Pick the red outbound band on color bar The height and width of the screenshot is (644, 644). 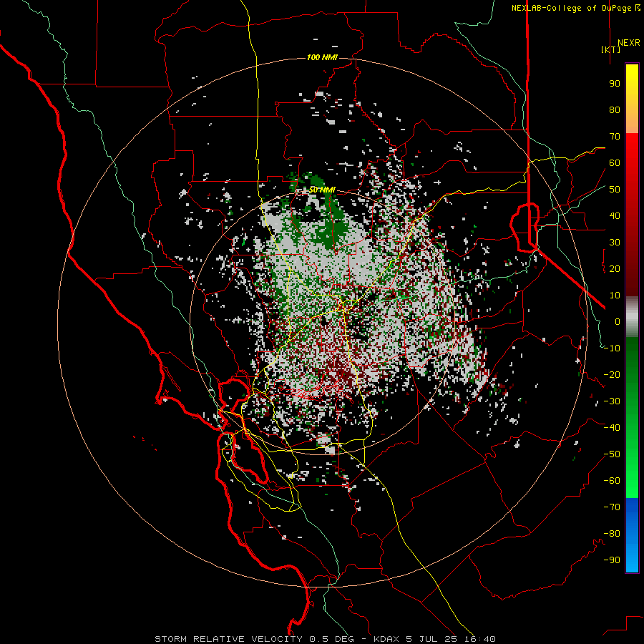(x=632, y=215)
